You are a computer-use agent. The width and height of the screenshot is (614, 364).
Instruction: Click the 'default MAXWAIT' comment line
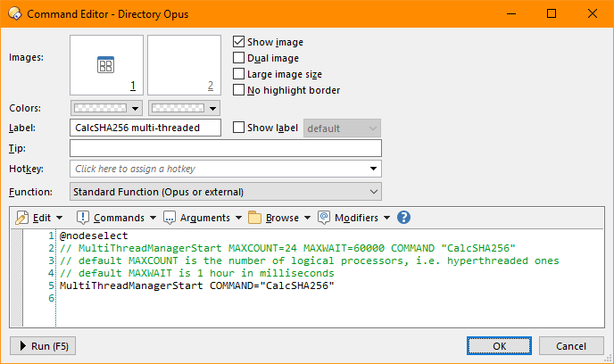[197, 273]
